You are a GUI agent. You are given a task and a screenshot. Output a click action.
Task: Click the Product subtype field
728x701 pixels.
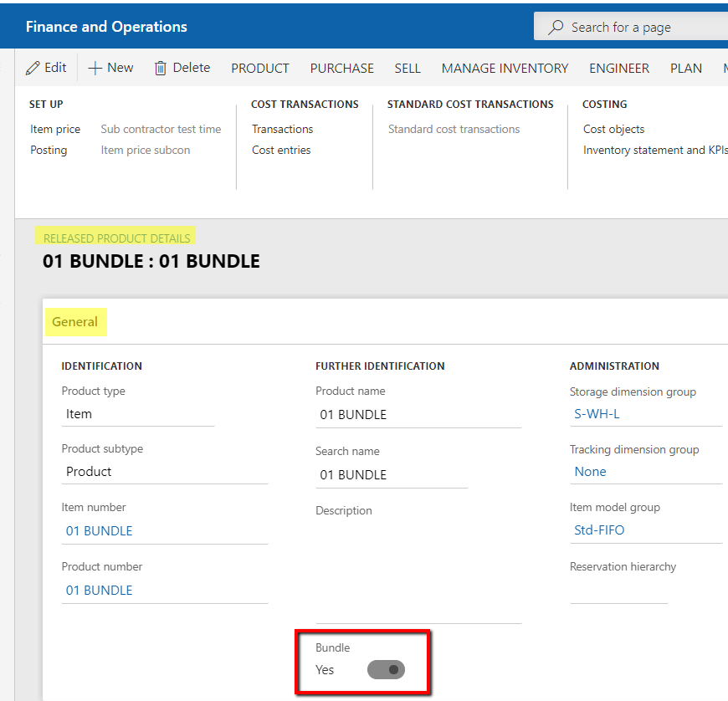click(x=165, y=472)
